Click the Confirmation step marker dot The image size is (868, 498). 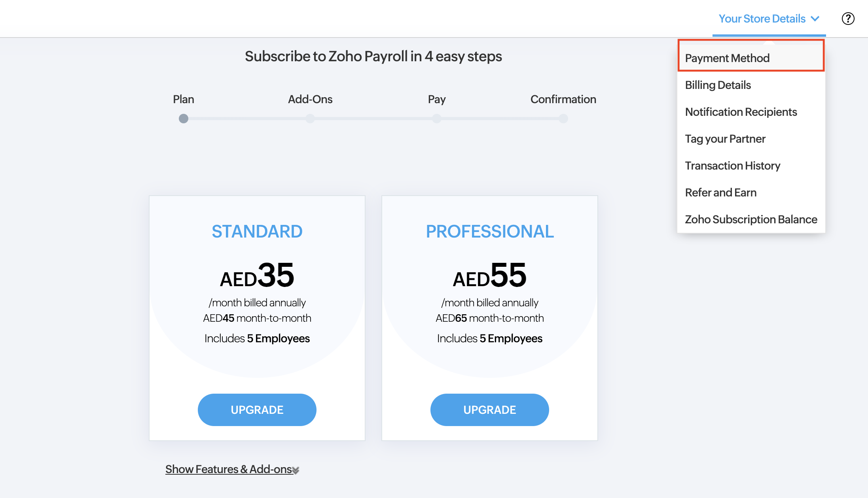click(563, 119)
